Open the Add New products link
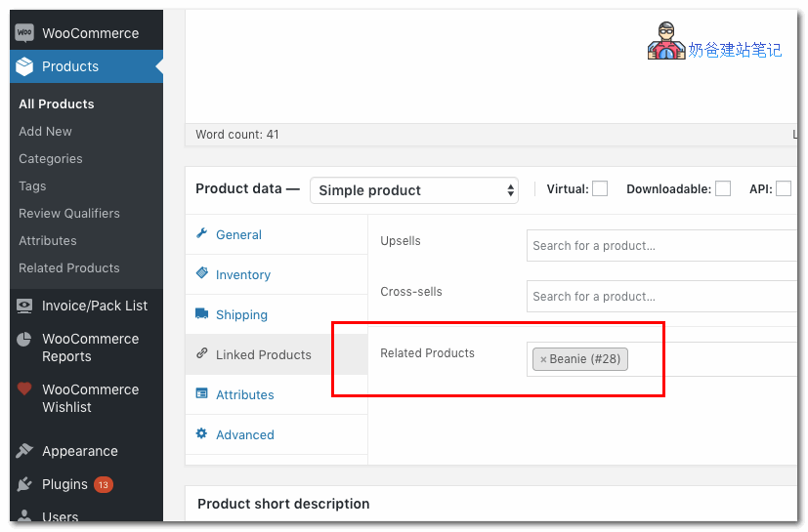 coord(45,132)
